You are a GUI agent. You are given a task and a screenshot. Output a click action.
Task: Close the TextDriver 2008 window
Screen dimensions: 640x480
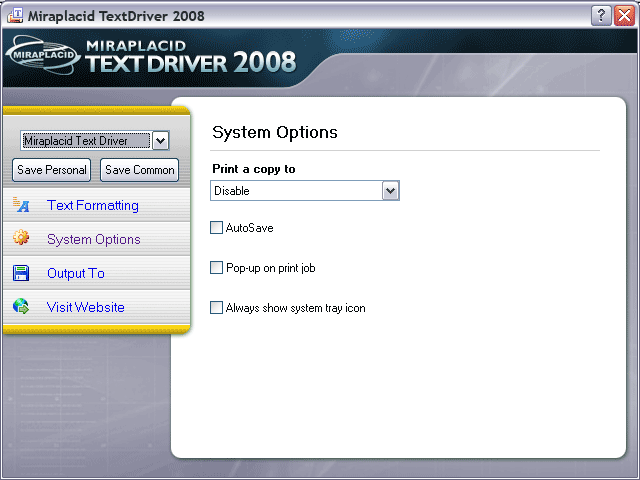(624, 16)
